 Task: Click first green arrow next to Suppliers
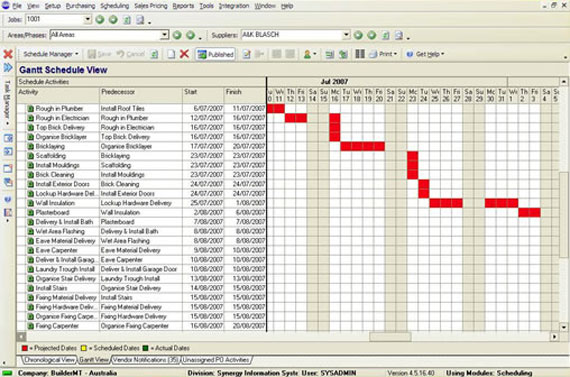click(x=358, y=35)
